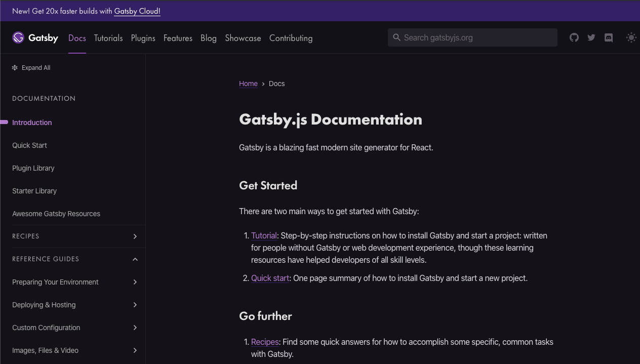Select Starter Library in the sidebar
The height and width of the screenshot is (364, 640).
[x=34, y=191]
